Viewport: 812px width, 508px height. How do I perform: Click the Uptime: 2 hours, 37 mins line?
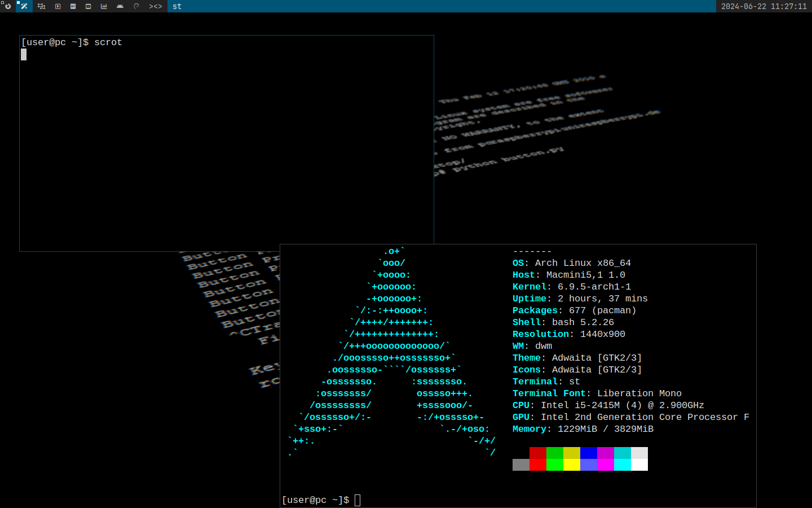[580, 299]
